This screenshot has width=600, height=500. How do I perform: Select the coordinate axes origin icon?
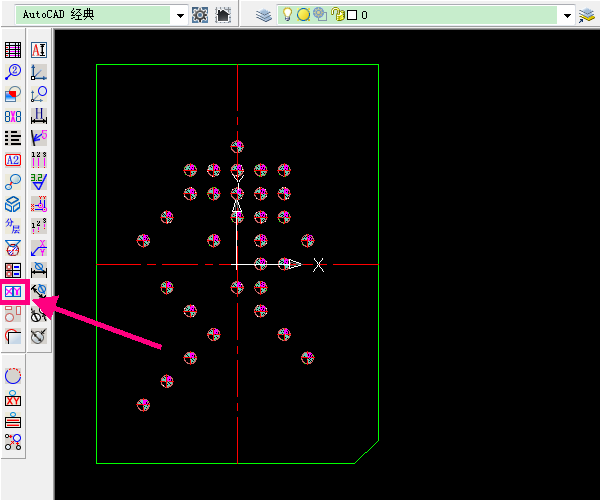[39, 72]
